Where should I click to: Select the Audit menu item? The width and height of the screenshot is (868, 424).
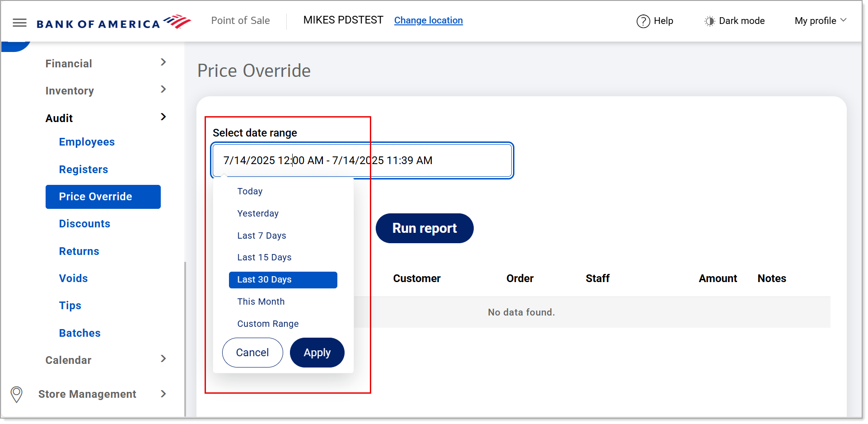tap(59, 118)
